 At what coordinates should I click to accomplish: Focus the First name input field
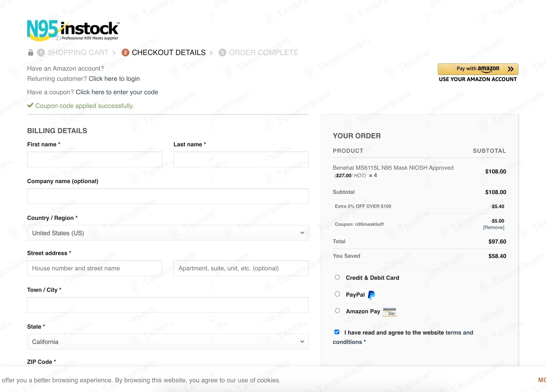pyautogui.click(x=94, y=159)
